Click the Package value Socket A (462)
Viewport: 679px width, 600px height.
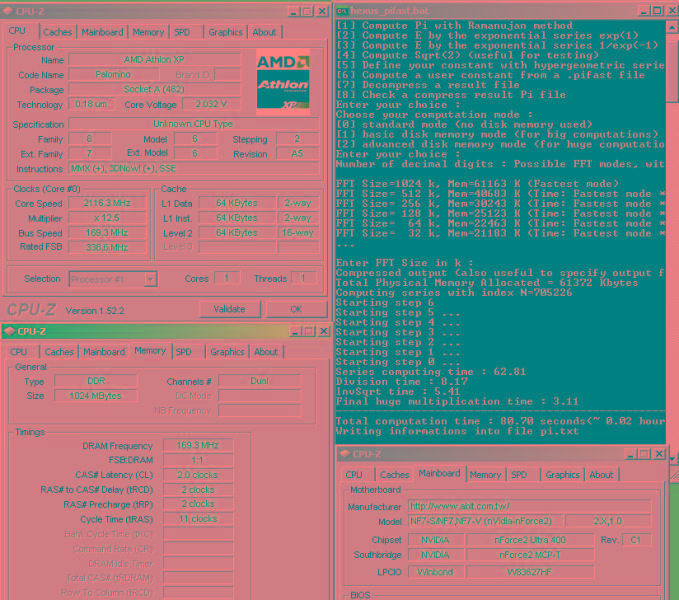(x=154, y=89)
